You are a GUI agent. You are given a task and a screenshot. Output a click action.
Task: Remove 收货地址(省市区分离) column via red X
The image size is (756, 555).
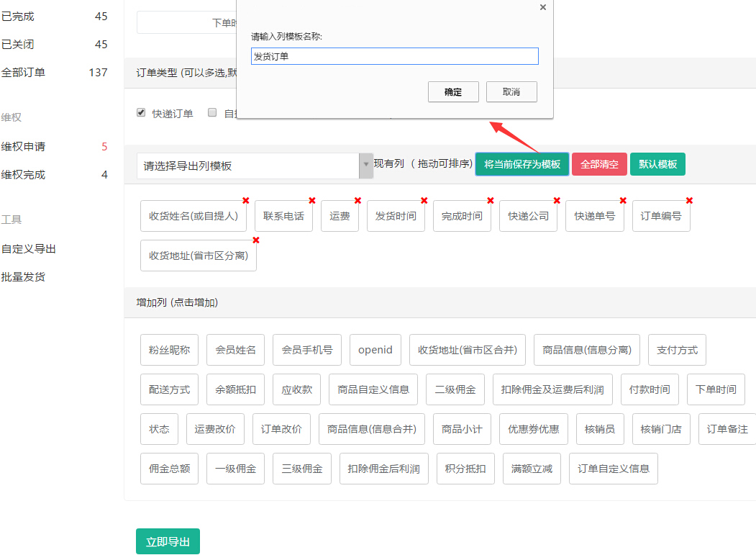click(x=256, y=240)
